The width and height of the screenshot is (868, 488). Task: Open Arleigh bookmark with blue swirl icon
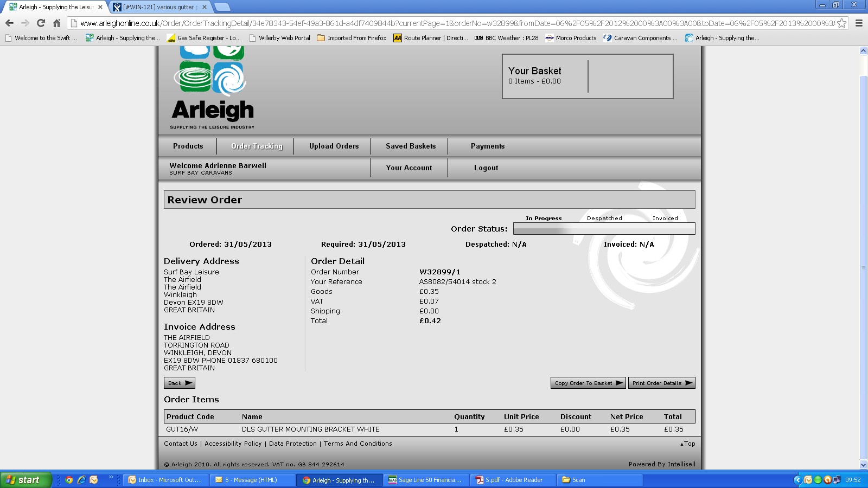coord(722,38)
